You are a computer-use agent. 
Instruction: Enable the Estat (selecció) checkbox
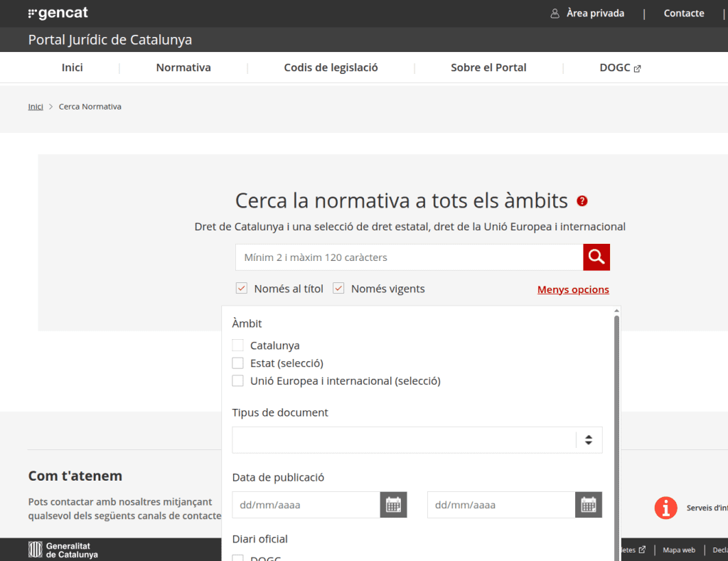238,363
